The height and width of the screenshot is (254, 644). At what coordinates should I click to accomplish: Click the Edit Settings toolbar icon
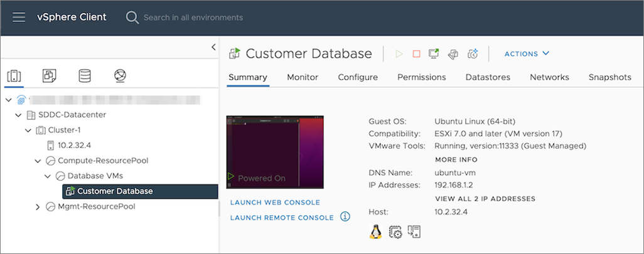pyautogui.click(x=453, y=54)
